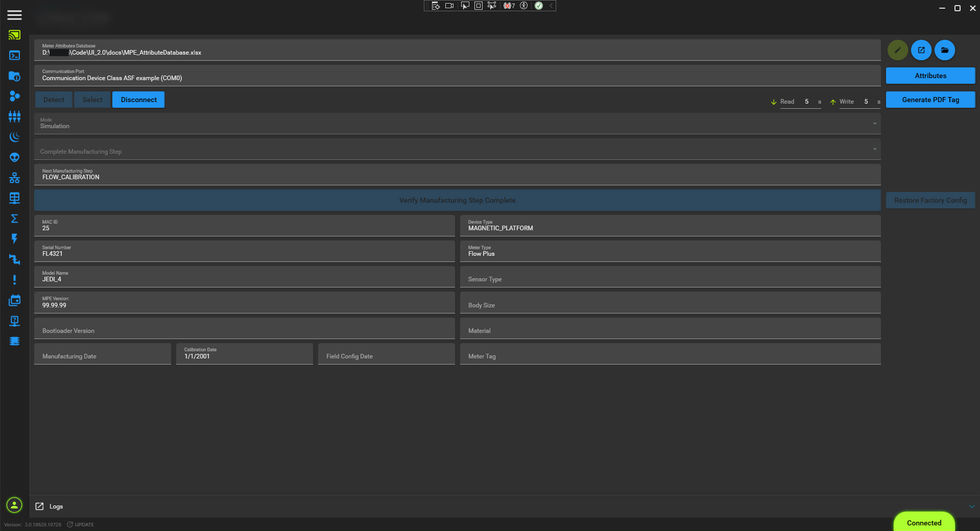
Task: Click the lightning bolt sidebar icon
Action: click(14, 239)
